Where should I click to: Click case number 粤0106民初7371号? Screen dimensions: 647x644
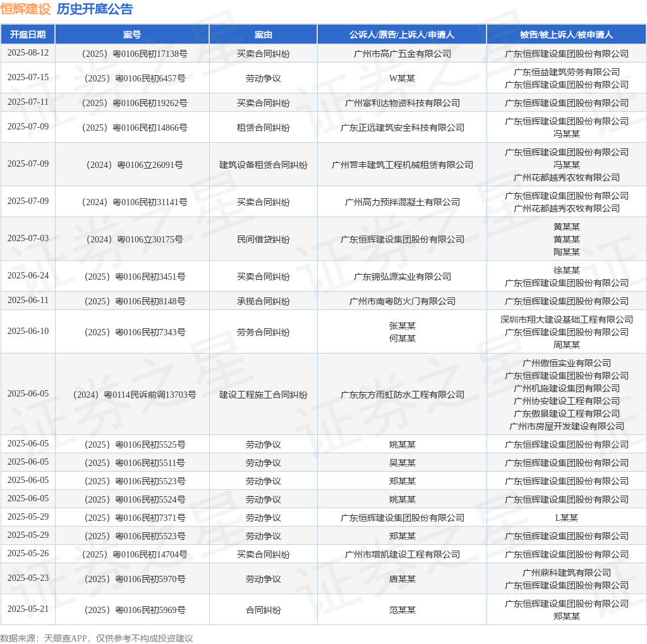coord(135,518)
